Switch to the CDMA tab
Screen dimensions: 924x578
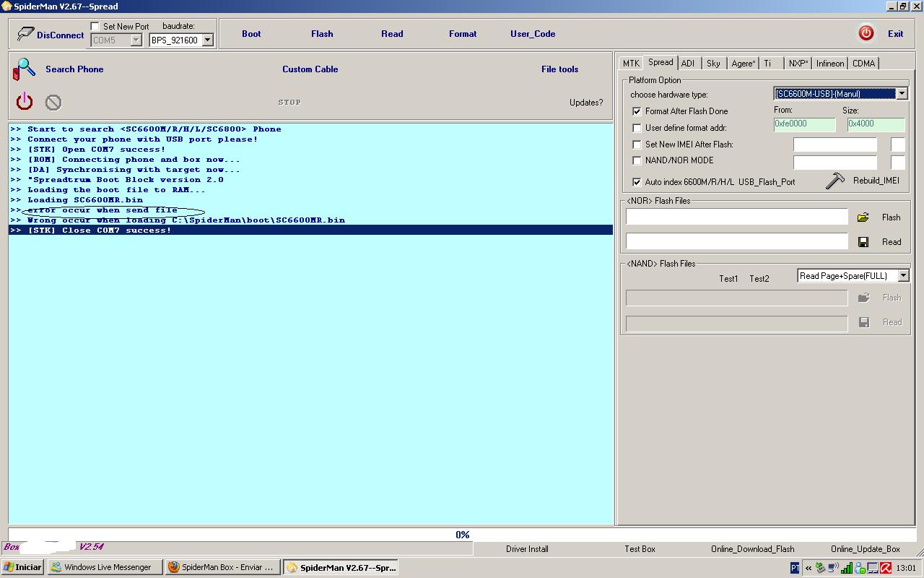tap(863, 64)
